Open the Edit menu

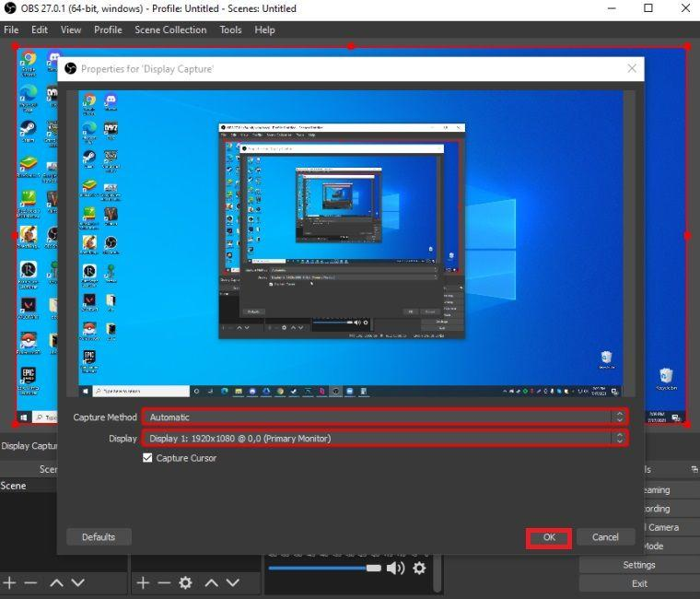click(x=40, y=29)
